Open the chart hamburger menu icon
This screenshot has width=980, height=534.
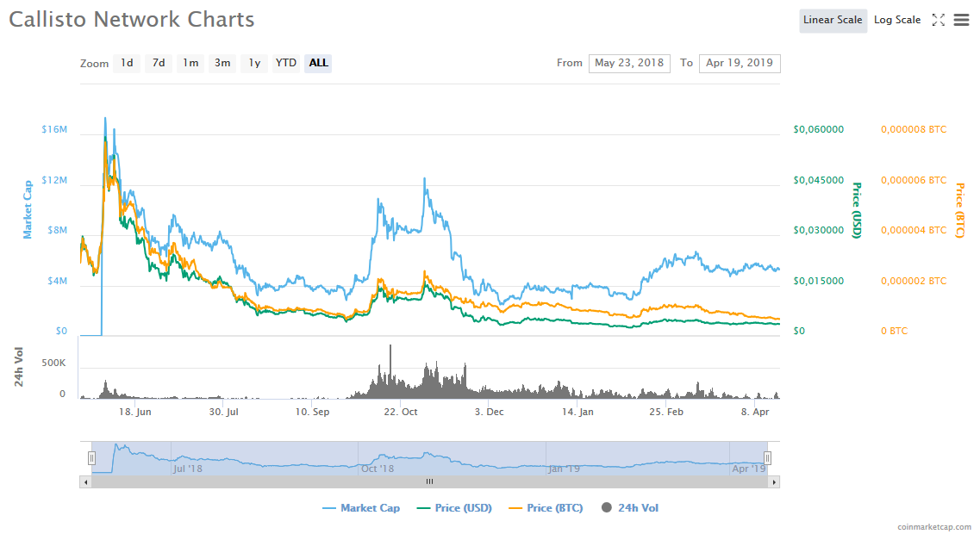[961, 20]
